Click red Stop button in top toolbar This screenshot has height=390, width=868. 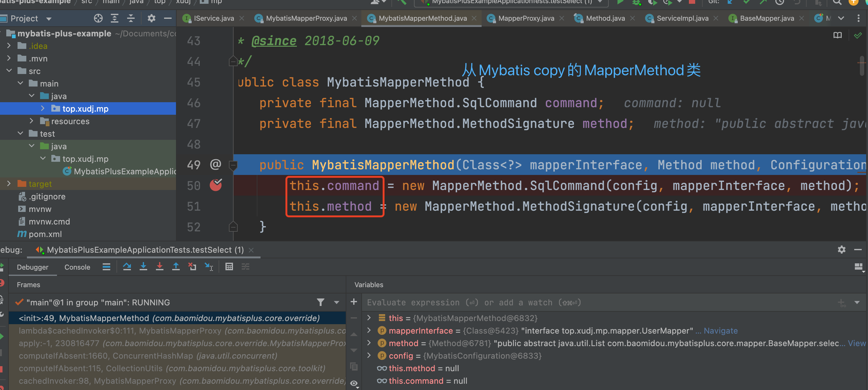coord(692,2)
